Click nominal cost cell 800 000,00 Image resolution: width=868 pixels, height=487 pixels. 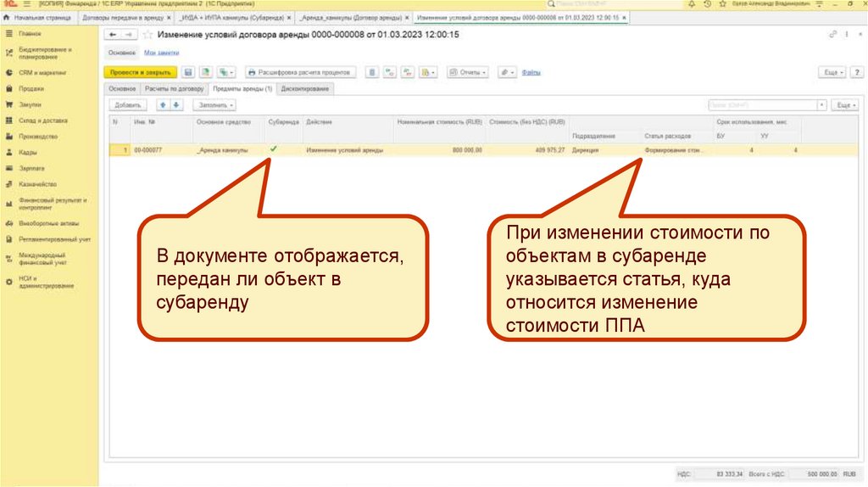click(440, 150)
